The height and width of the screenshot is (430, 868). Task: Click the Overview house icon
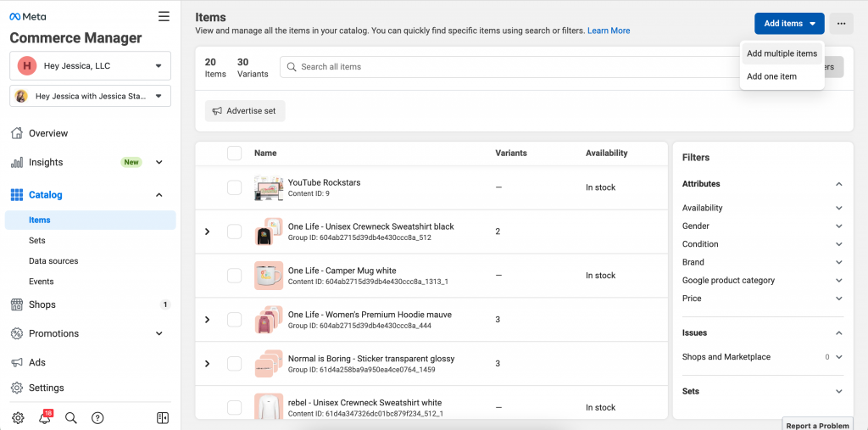coord(17,133)
